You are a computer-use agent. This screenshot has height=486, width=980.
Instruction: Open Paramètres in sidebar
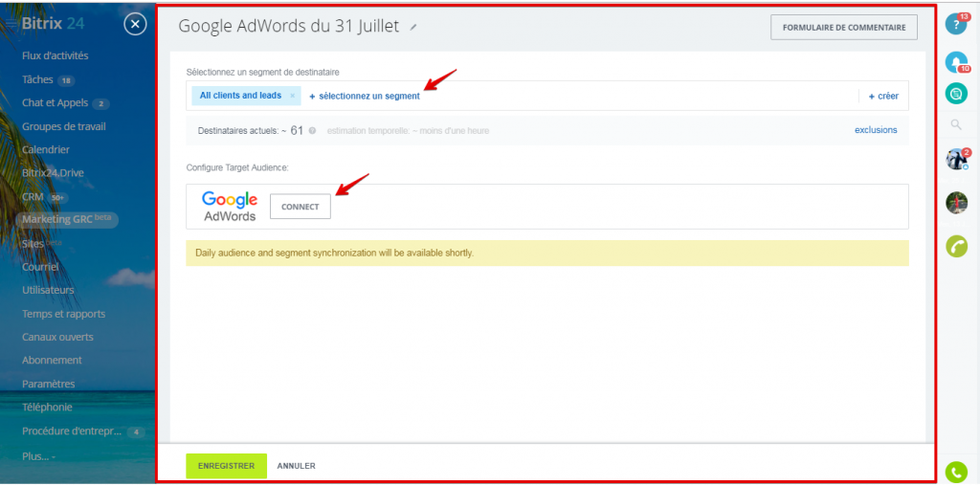pyautogui.click(x=48, y=384)
